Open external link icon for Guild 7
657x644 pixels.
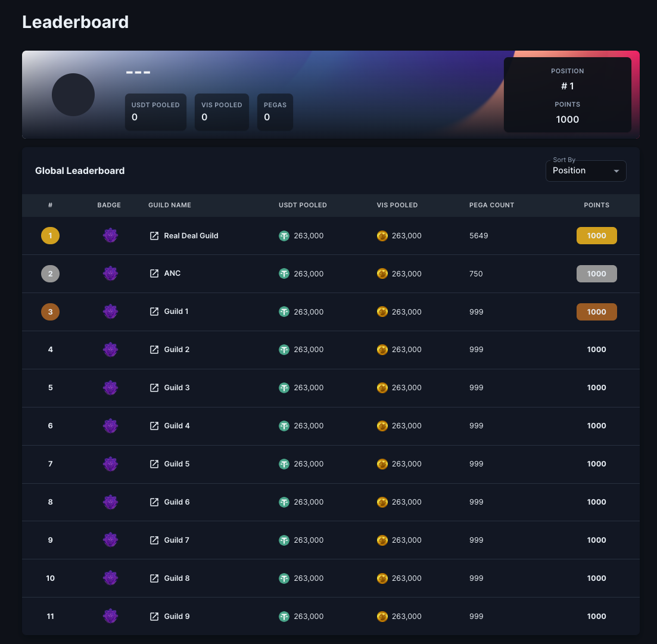click(x=154, y=540)
